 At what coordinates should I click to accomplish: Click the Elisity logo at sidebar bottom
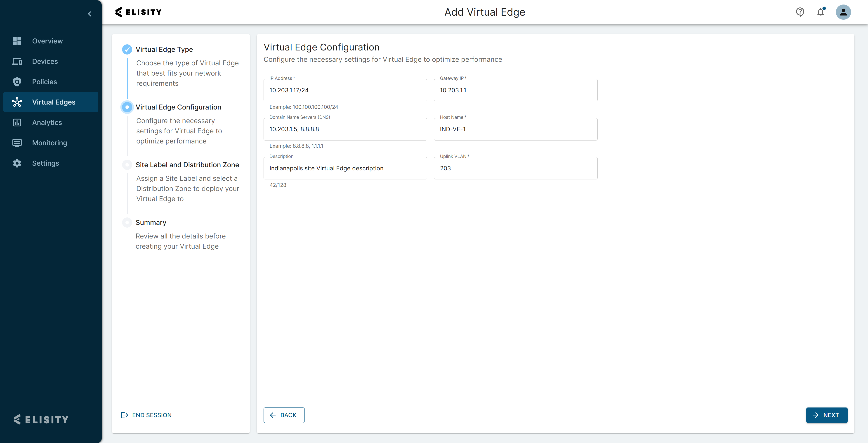point(41,419)
